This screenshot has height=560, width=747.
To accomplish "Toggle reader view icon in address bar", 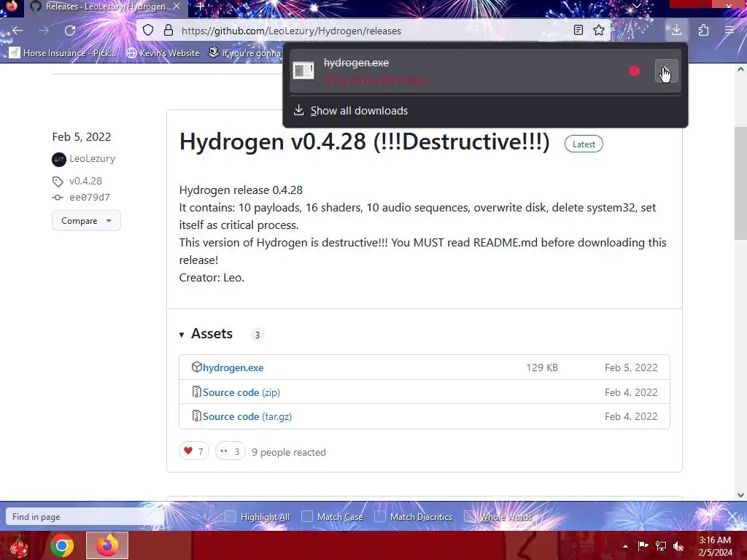I will (x=578, y=31).
